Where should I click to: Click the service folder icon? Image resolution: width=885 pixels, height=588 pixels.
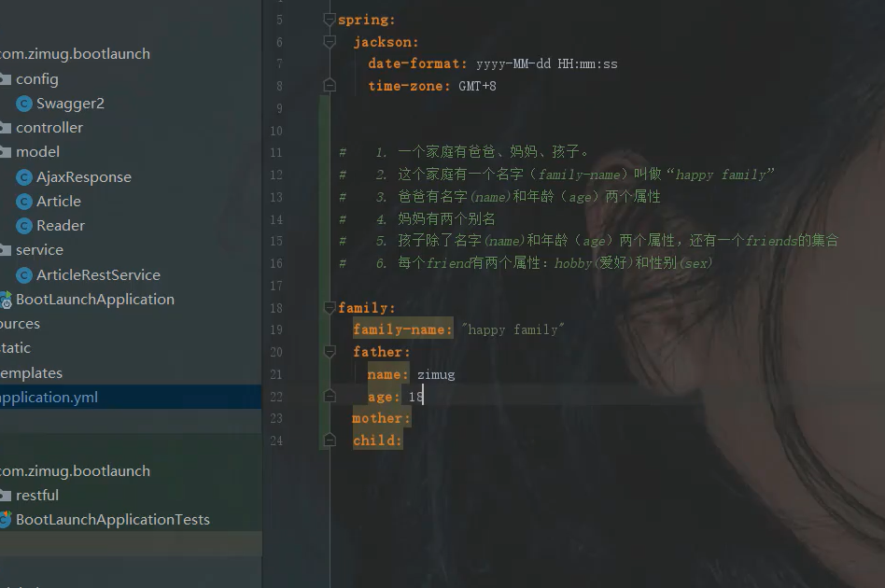pos(5,250)
